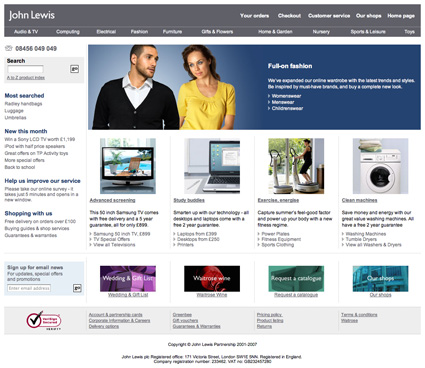Click the Power Plate exercise image
425x368 pixels.
click(296, 166)
